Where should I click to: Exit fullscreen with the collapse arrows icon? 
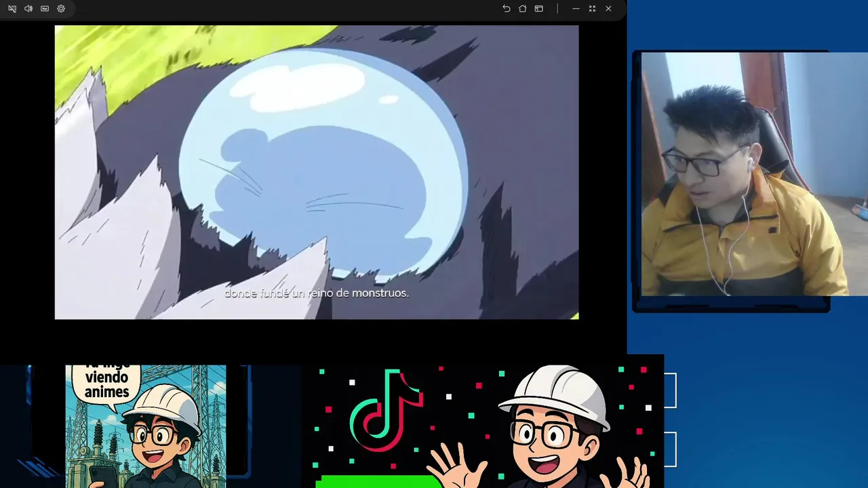(x=592, y=9)
